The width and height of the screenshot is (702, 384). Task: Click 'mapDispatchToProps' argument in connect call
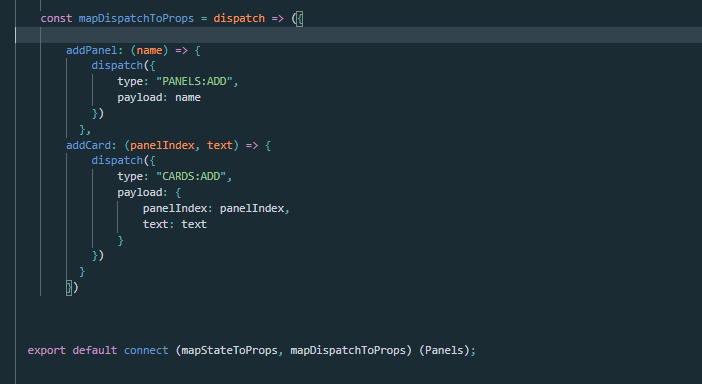(x=348, y=350)
